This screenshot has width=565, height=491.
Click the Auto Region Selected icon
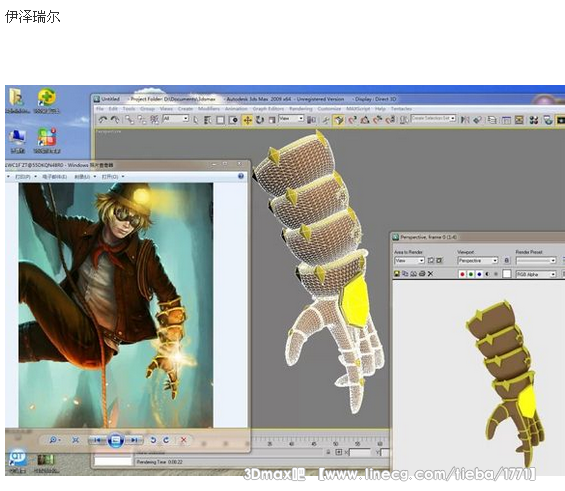(439, 260)
